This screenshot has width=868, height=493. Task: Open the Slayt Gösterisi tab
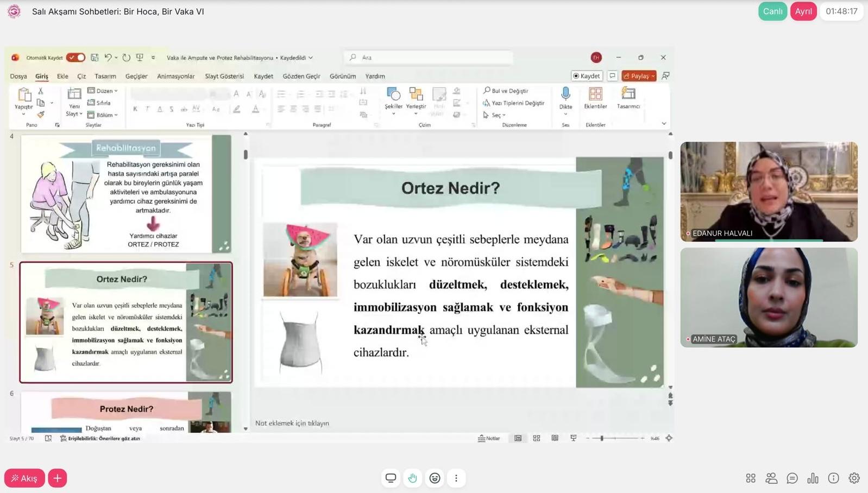point(224,76)
